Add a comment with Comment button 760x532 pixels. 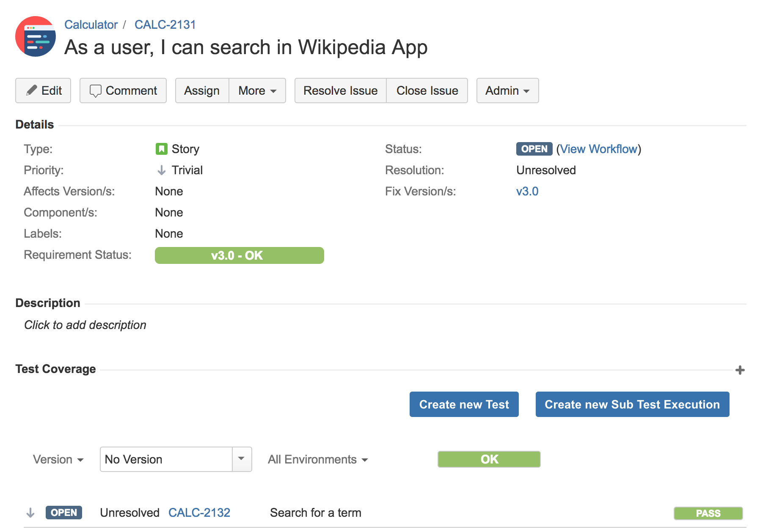click(123, 90)
